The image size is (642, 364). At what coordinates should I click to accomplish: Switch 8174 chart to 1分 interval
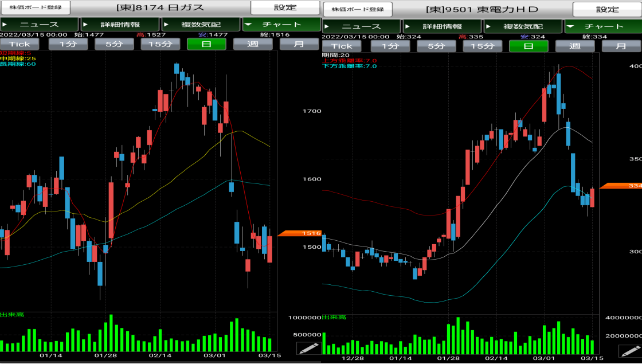68,44
